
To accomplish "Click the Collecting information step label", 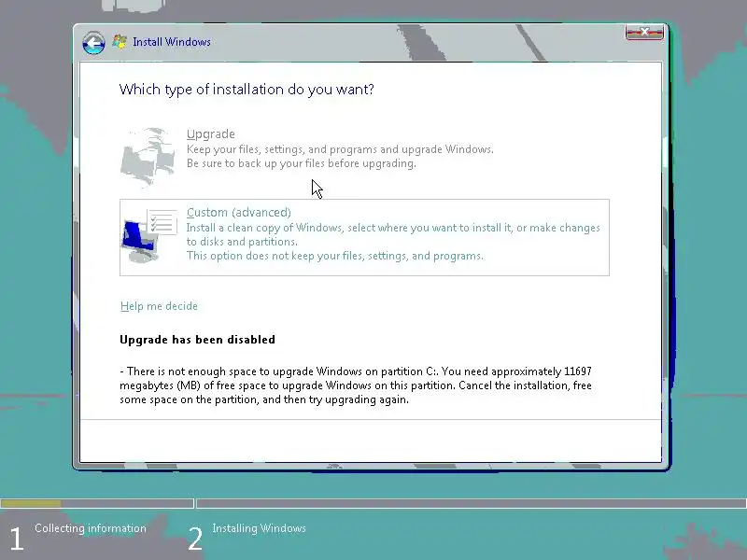I will coord(91,528).
